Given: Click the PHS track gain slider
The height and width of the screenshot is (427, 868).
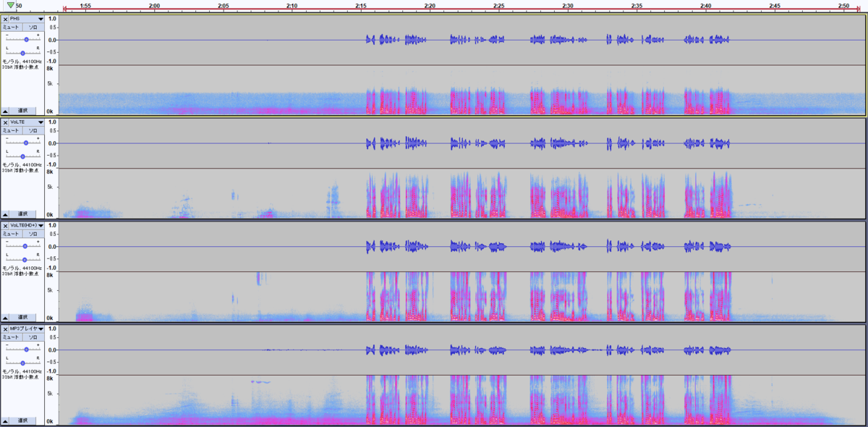Looking at the screenshot, I should click(x=22, y=39).
